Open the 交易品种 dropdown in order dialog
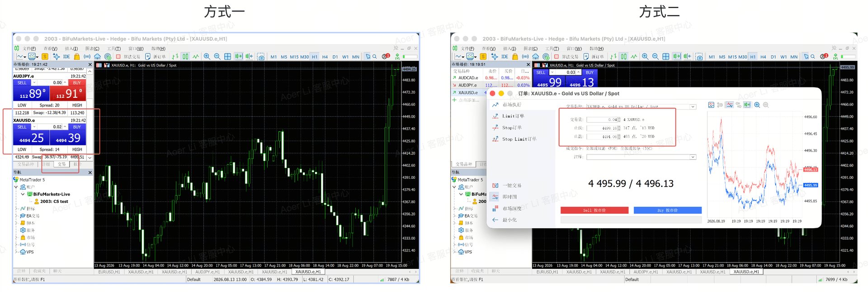 (x=693, y=107)
